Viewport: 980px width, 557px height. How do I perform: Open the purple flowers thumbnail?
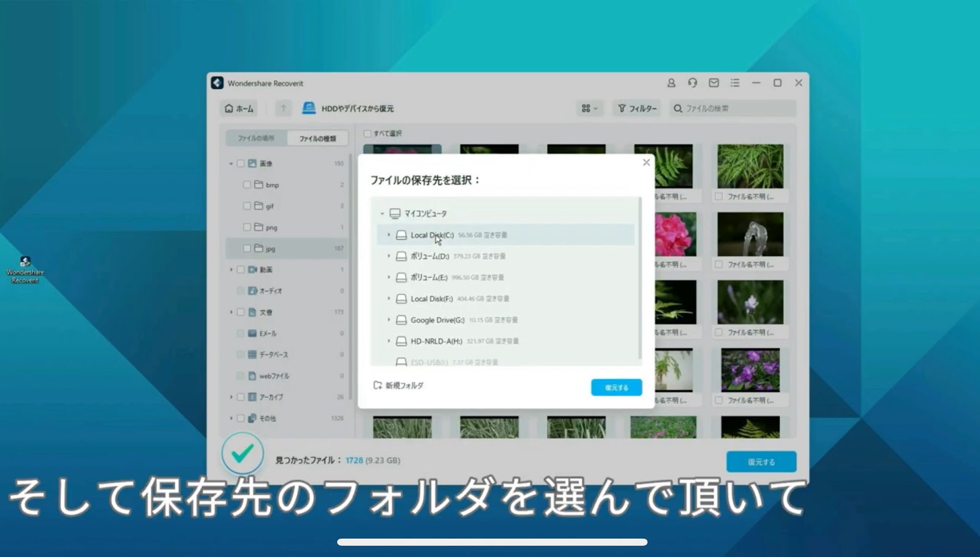750,370
